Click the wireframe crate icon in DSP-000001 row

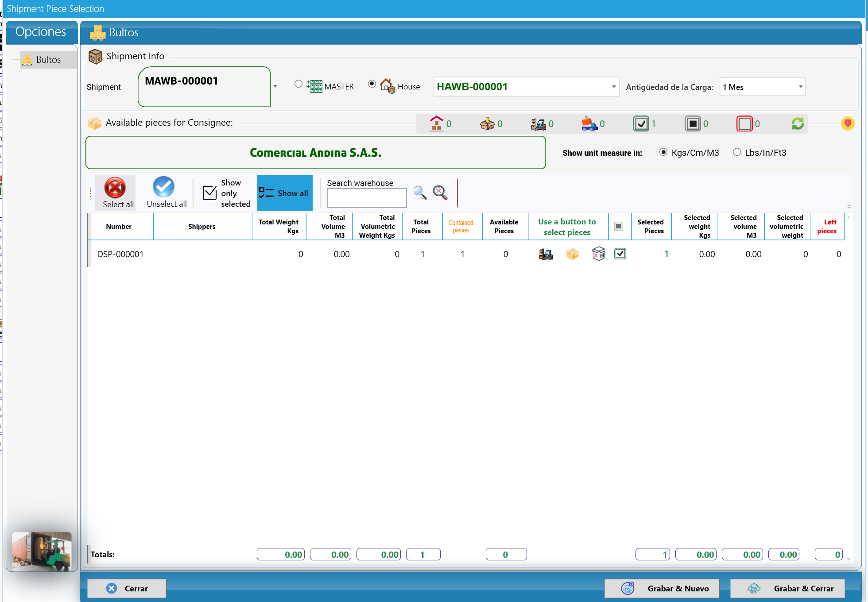[598, 254]
